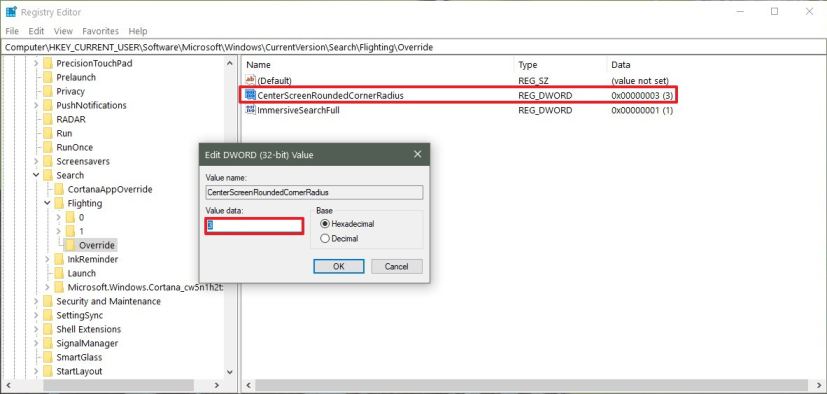
Task: Click the Flighting folder icon
Action: tap(59, 203)
